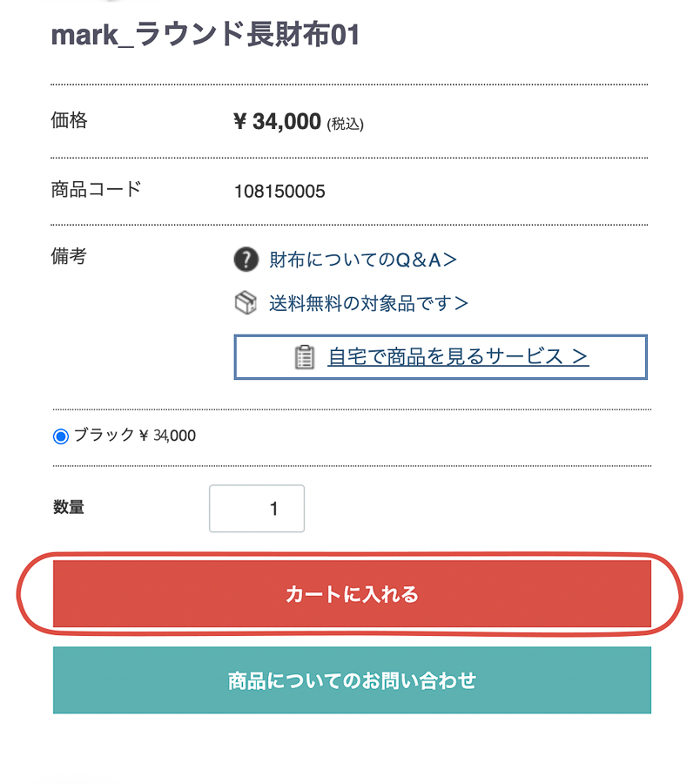Viewport: 700px width, 784px height.
Task: Click the shipping box icon
Action: (x=246, y=303)
